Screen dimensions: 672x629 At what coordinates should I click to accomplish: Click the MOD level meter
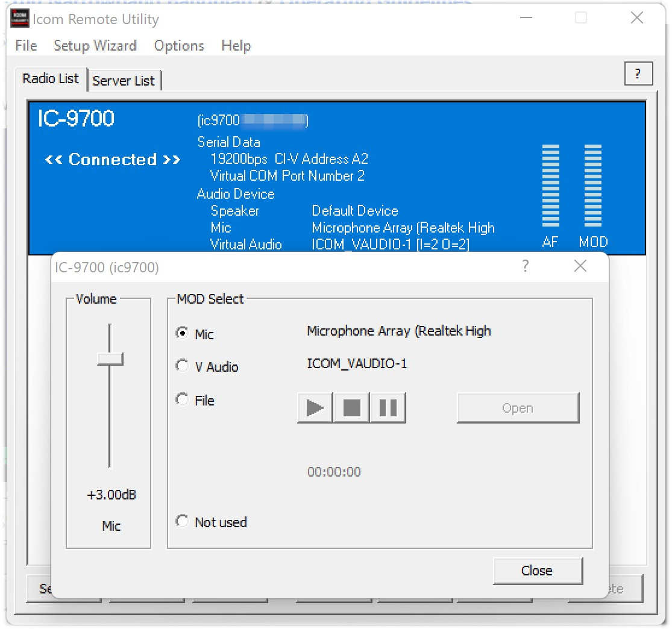point(593,186)
